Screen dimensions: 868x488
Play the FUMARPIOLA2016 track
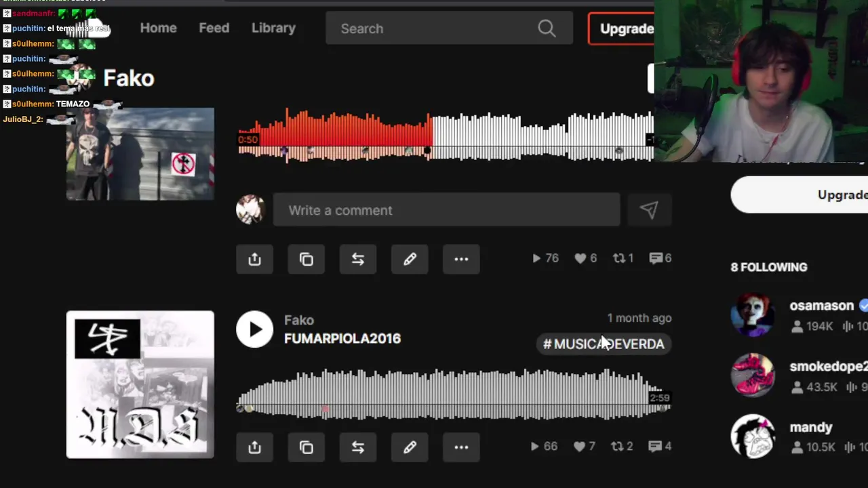254,329
